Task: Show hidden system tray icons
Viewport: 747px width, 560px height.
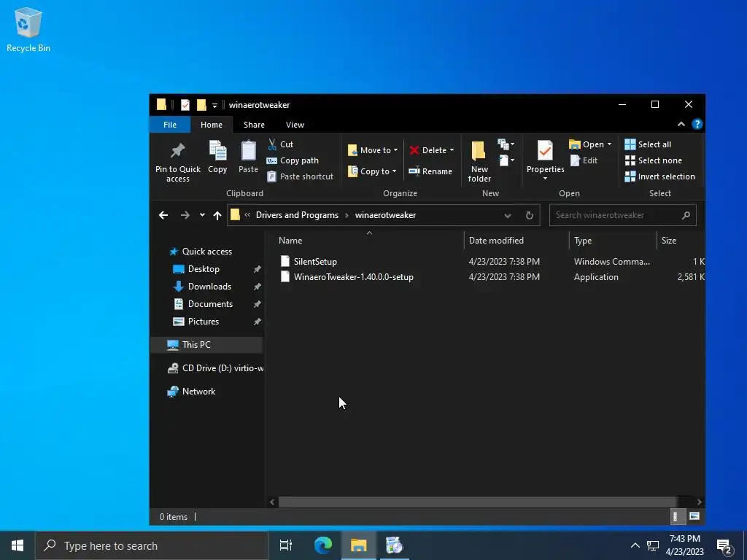Action: pos(635,545)
